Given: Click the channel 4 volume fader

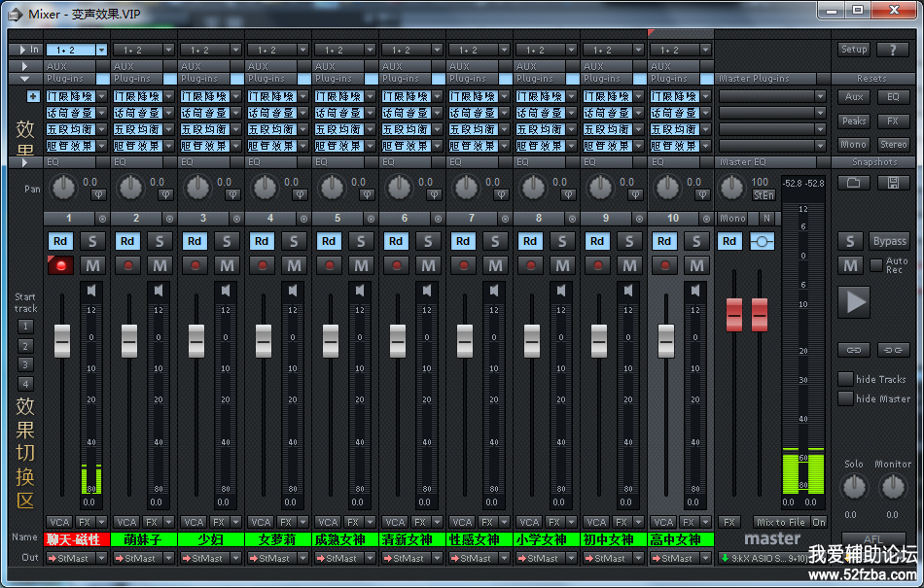Looking at the screenshot, I should click(264, 340).
